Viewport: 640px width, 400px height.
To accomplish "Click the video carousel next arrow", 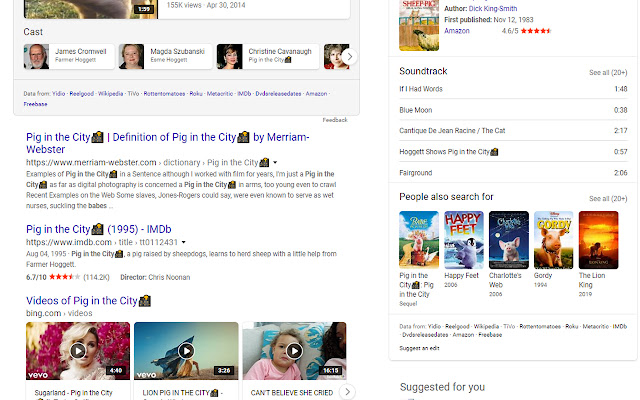I will 347,392.
